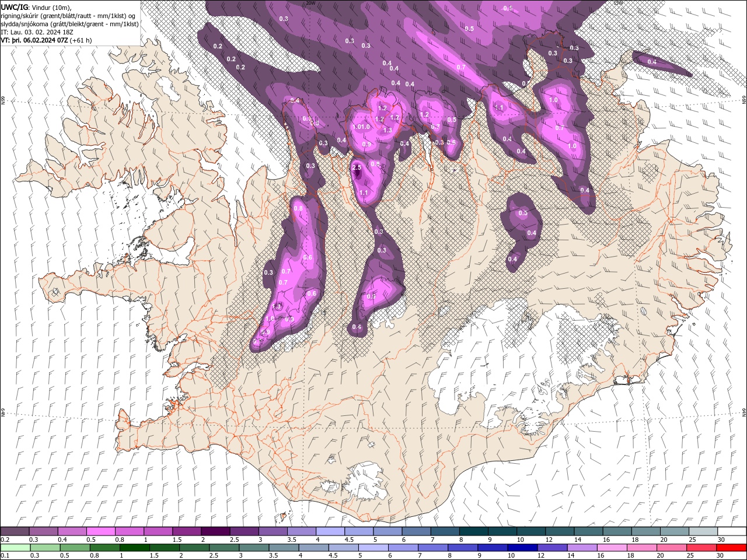Click the bottom-row swatch for 2.5–3
The height and width of the screenshot is (560, 747).
coord(224,548)
